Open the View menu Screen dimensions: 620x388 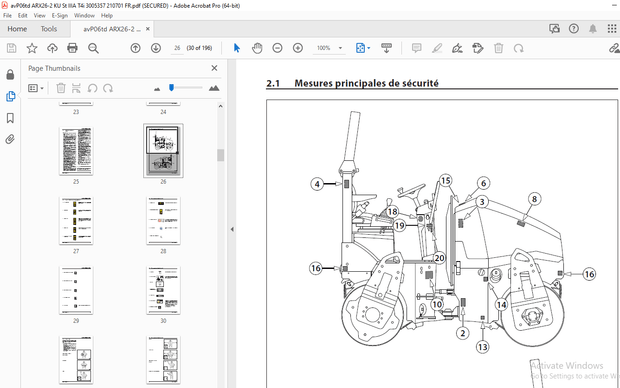40,15
